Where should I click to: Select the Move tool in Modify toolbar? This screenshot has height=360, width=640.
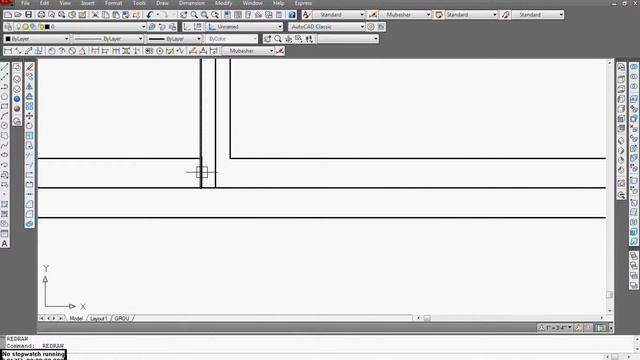coord(29,116)
